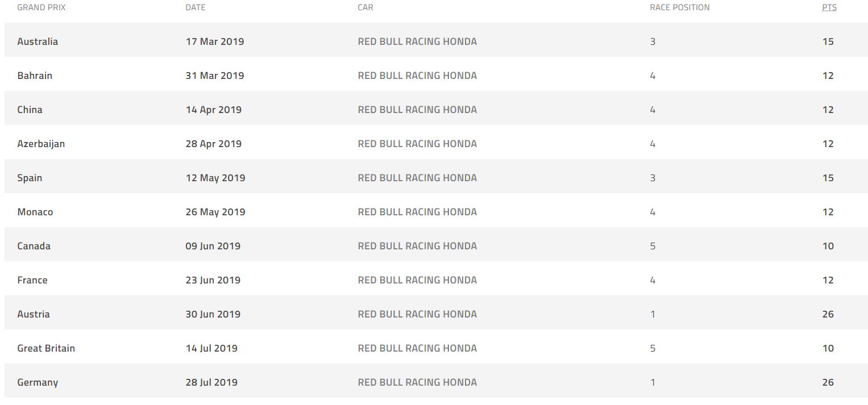Open the Monaco Grand Prix link
868x405 pixels.
coord(35,212)
